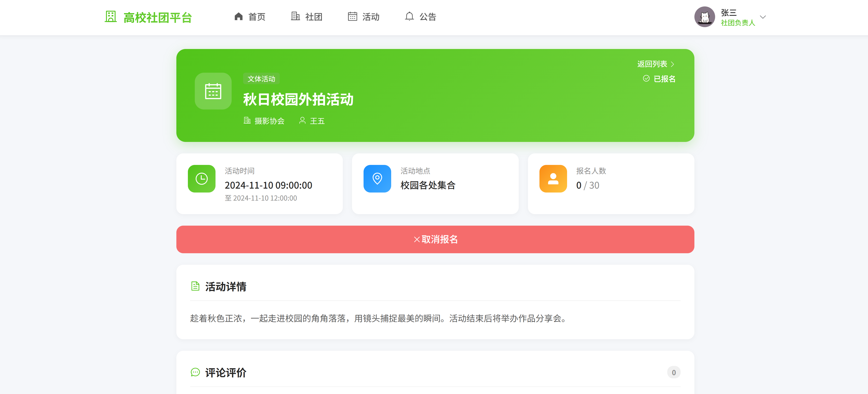
Task: Click the 活动详情 section heading
Action: tap(226, 287)
